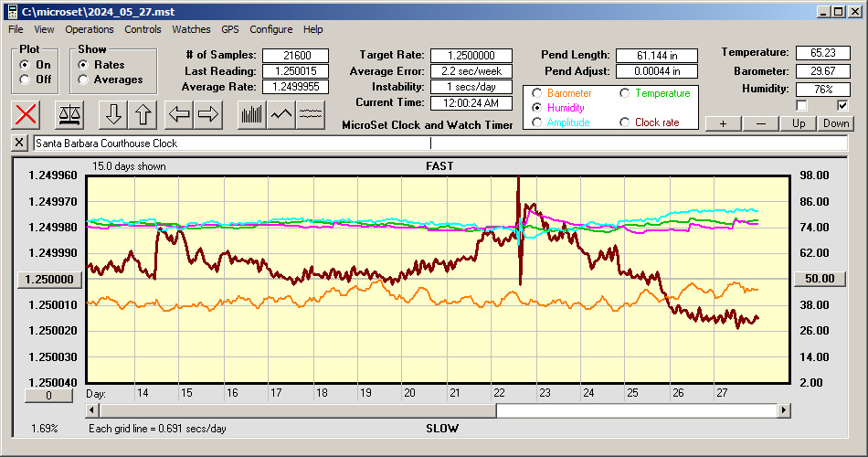Select the wavy lines graph icon
The image size is (868, 457).
(x=311, y=114)
